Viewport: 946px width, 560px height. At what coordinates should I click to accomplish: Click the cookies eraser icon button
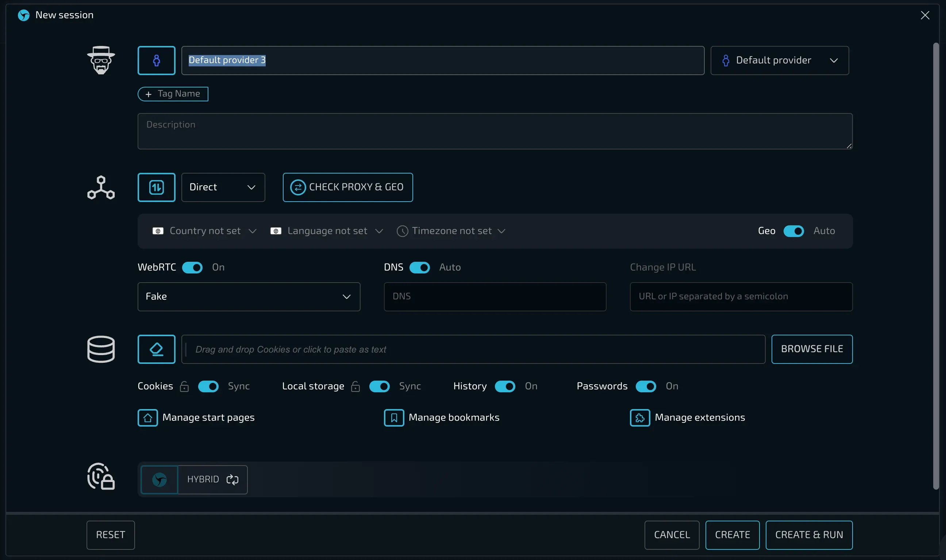[x=156, y=349]
